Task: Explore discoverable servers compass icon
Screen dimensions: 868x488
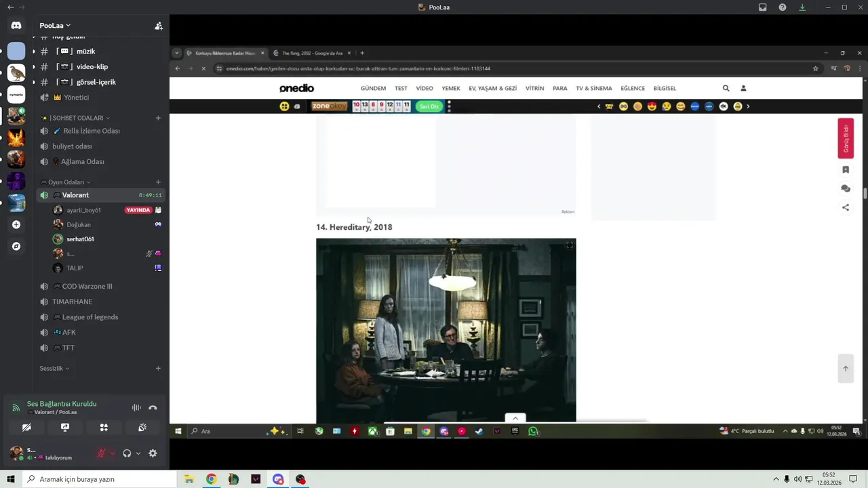Action: point(16,246)
